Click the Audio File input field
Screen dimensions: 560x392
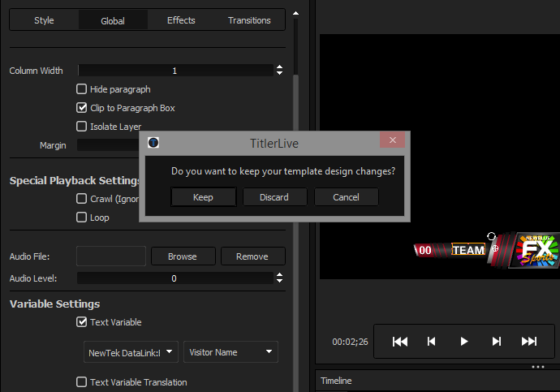click(x=110, y=256)
